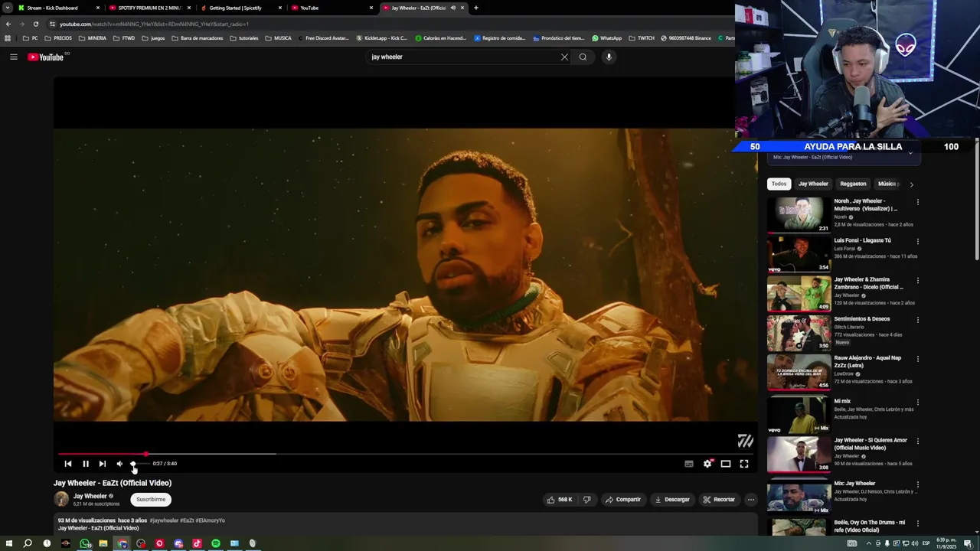Open the Jay Wheeler channel name link

click(90, 496)
